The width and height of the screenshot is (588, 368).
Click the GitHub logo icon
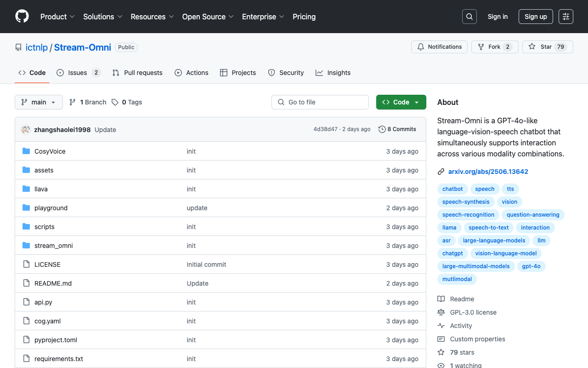(22, 17)
